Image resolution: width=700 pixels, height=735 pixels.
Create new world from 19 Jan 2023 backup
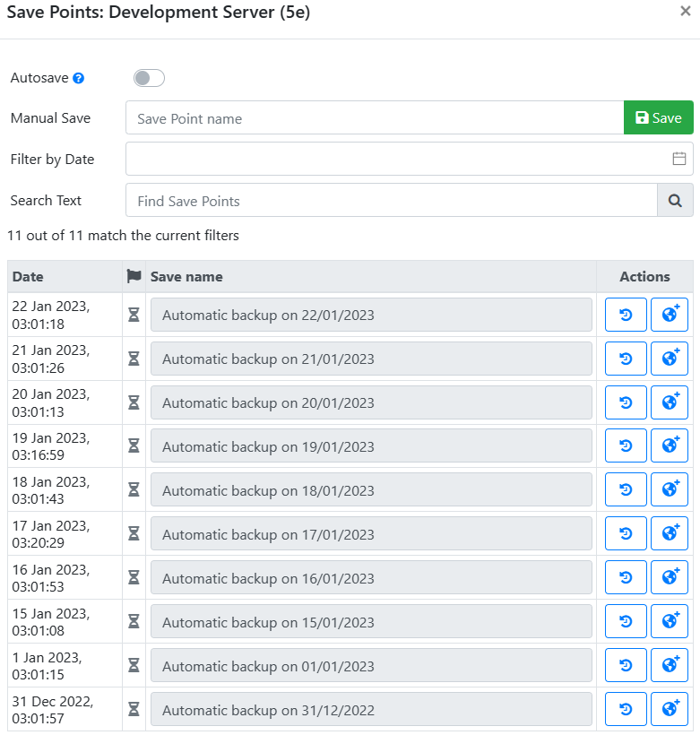coord(670,446)
